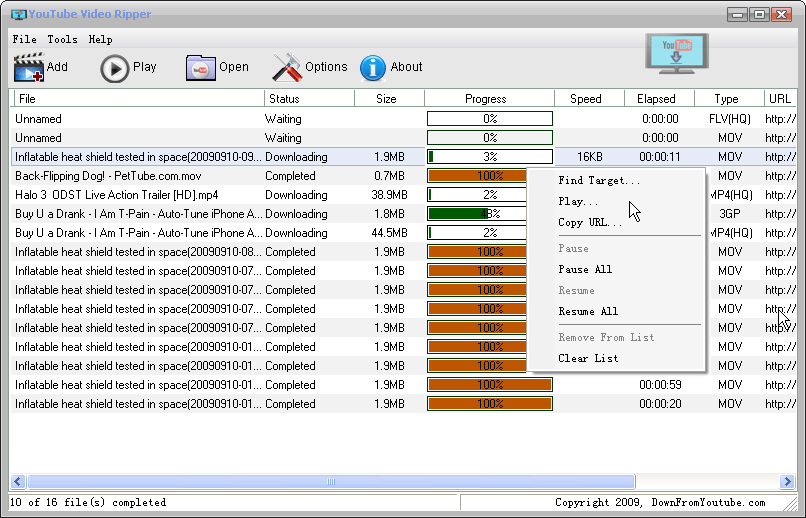
Task: Click the YouTube download monitor logo
Action: [x=677, y=53]
